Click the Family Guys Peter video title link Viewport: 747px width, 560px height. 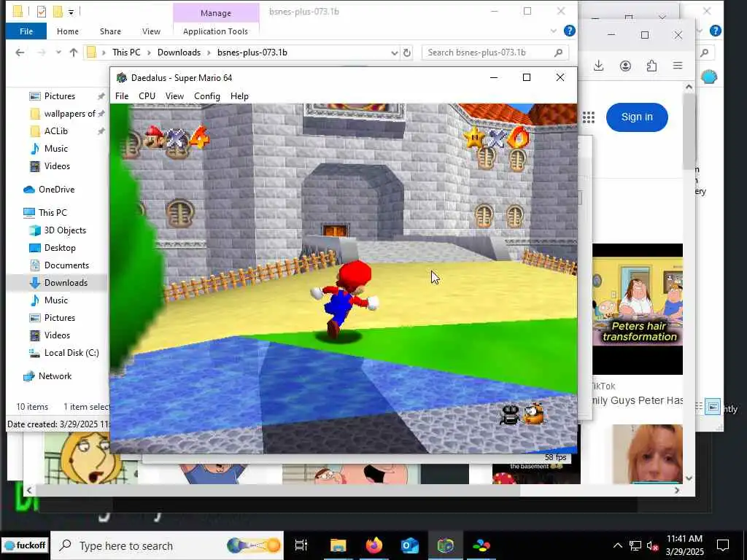click(638, 400)
